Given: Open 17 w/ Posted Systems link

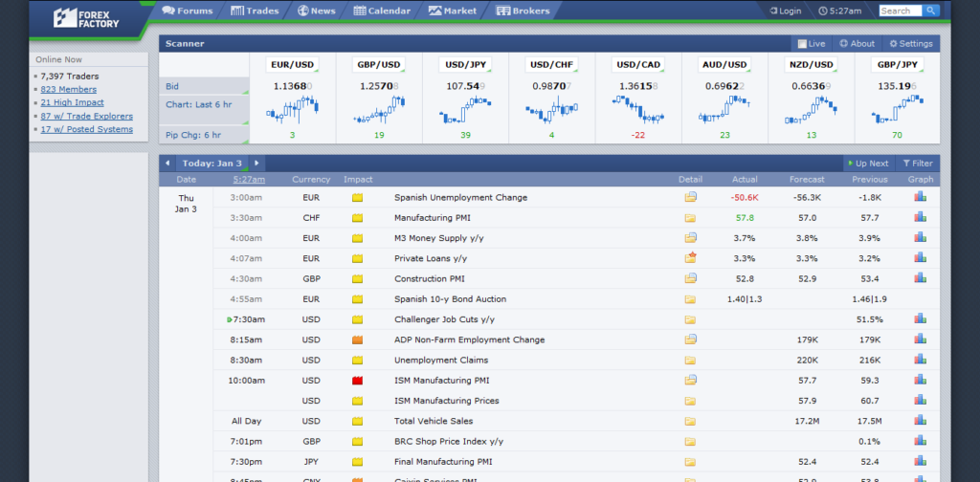Looking at the screenshot, I should 87,129.
